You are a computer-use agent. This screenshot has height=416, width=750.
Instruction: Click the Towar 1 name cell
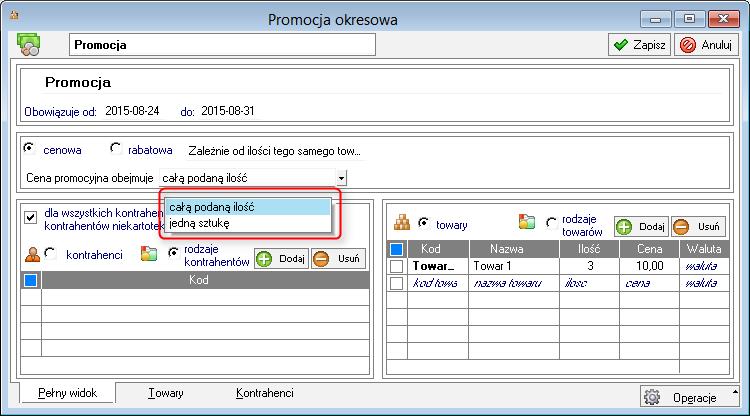coord(514,266)
